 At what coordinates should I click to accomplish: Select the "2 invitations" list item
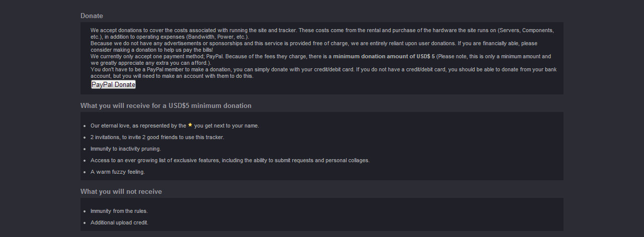[157, 137]
